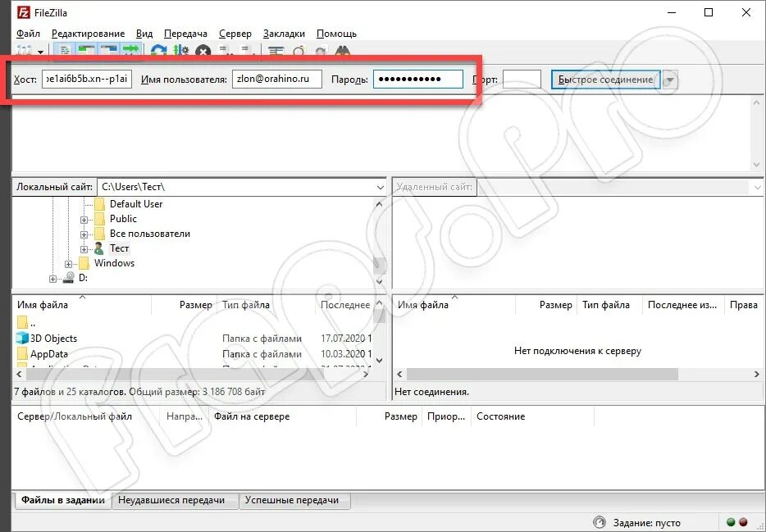This screenshot has width=766, height=532.
Task: Select the Public folder in tree
Action: tap(123, 219)
